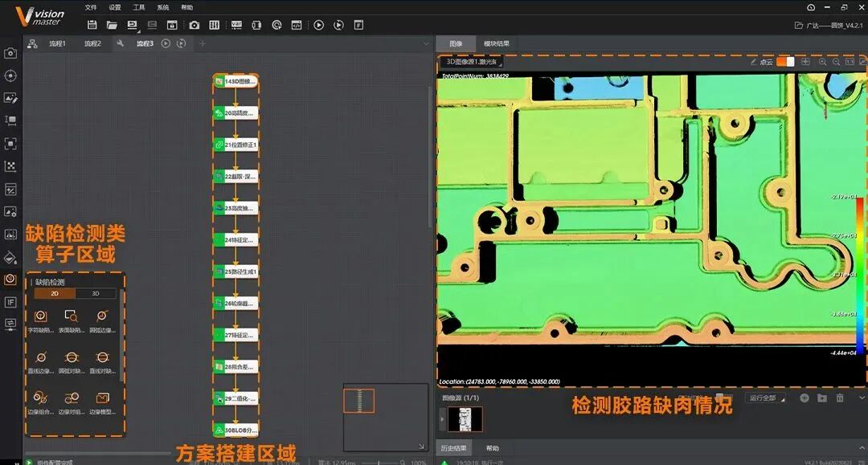Zoom in using the magnifier icon in image viewer
Viewport: 868px width, 465px height.
tap(822, 62)
